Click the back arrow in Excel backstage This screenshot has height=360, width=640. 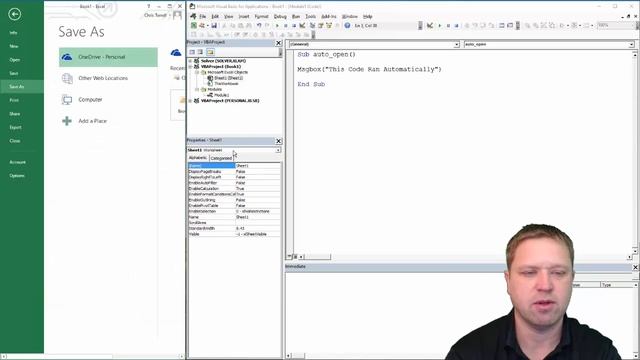click(14, 14)
